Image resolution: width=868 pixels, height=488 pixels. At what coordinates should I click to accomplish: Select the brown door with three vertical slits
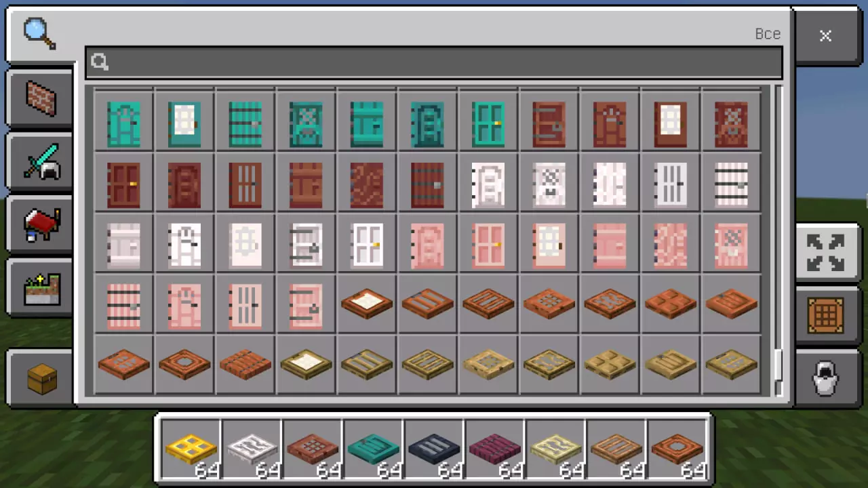pyautogui.click(x=245, y=184)
